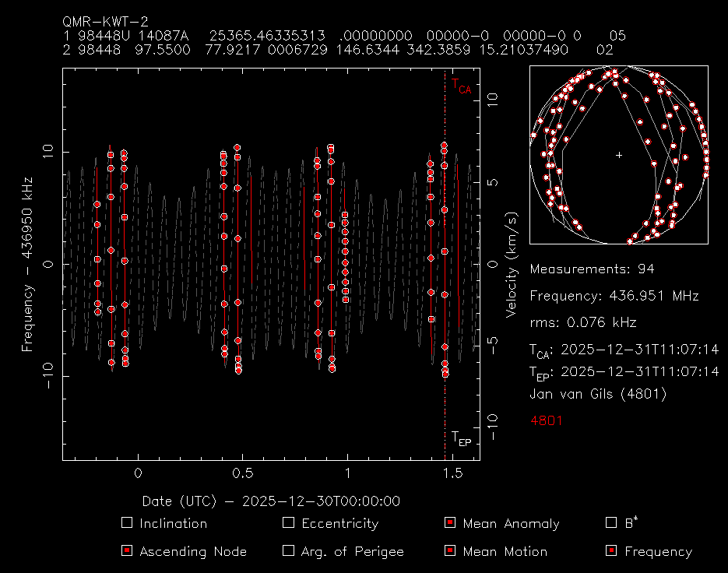Check the Arg. of Perigee box
Viewport: 728px width, 573px height.
click(288, 551)
